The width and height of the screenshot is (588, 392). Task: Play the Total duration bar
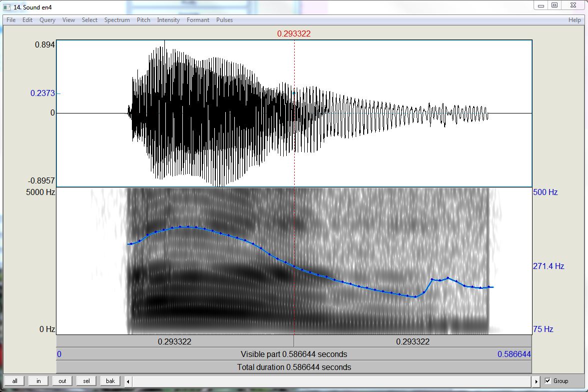click(294, 367)
